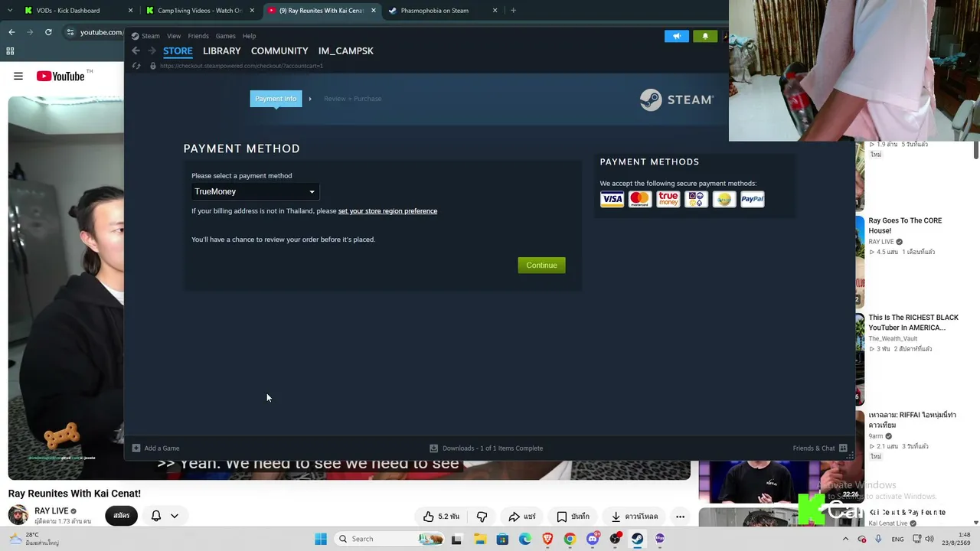Go to the Steam STORE tab
This screenshot has height=551, width=980.
(178, 51)
